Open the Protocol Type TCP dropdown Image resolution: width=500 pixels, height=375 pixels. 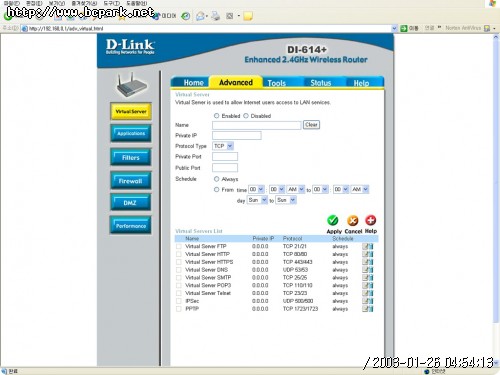click(223, 146)
